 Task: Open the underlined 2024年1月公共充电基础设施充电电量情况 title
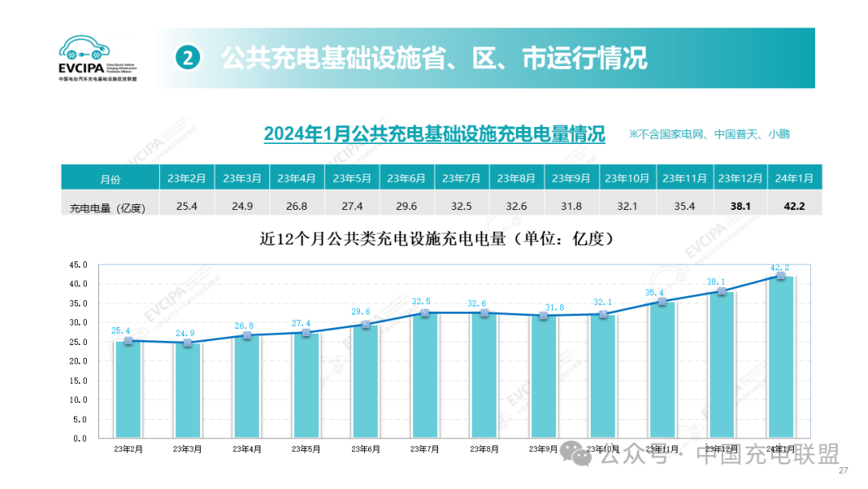434,134
